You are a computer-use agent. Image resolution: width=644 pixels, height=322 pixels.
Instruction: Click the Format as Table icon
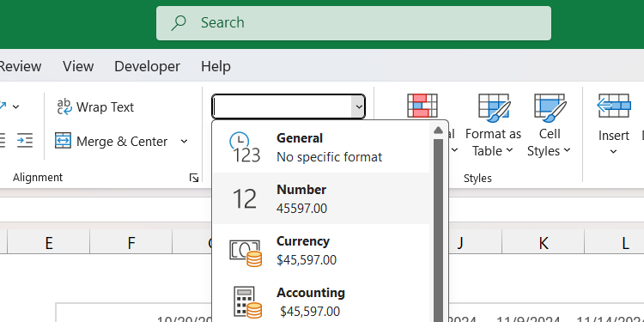click(494, 107)
